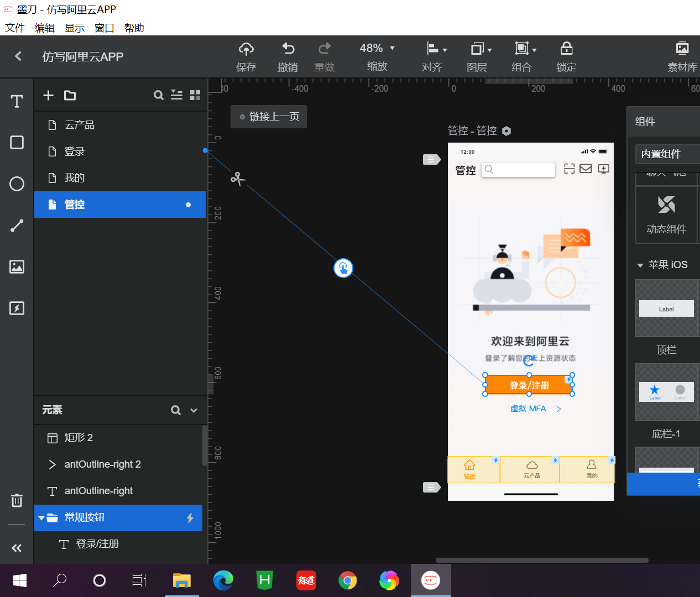Click the upper page note marker
The image size is (700, 597).
point(431,160)
